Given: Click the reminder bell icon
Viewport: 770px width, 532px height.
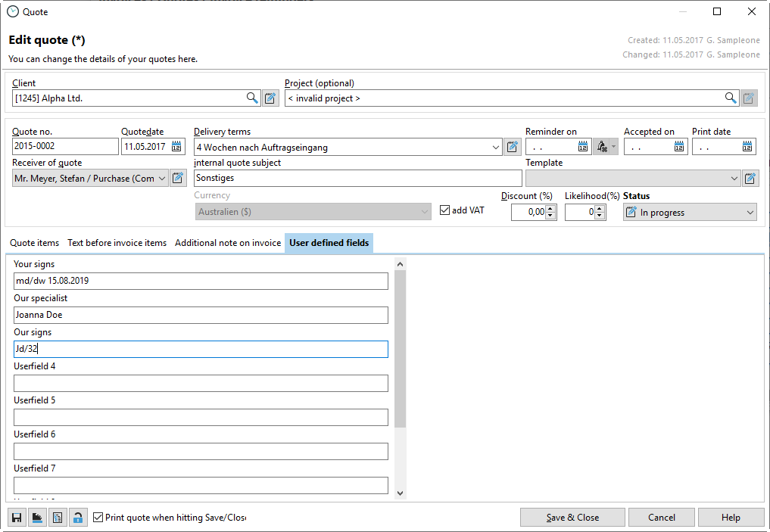Looking at the screenshot, I should 602,147.
